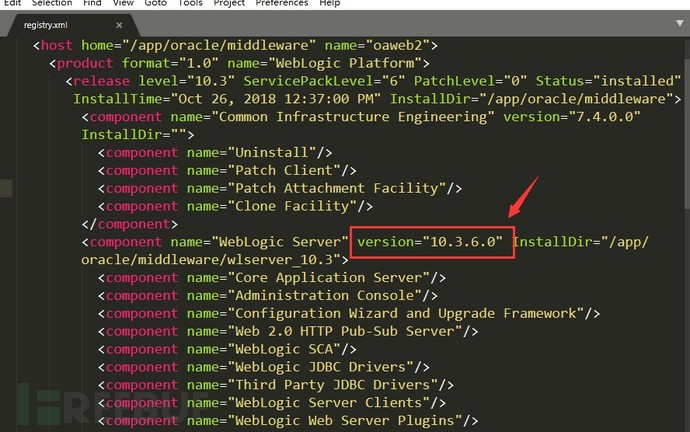
Task: Click the ServicePackLevel="6" attribute
Action: point(324,81)
